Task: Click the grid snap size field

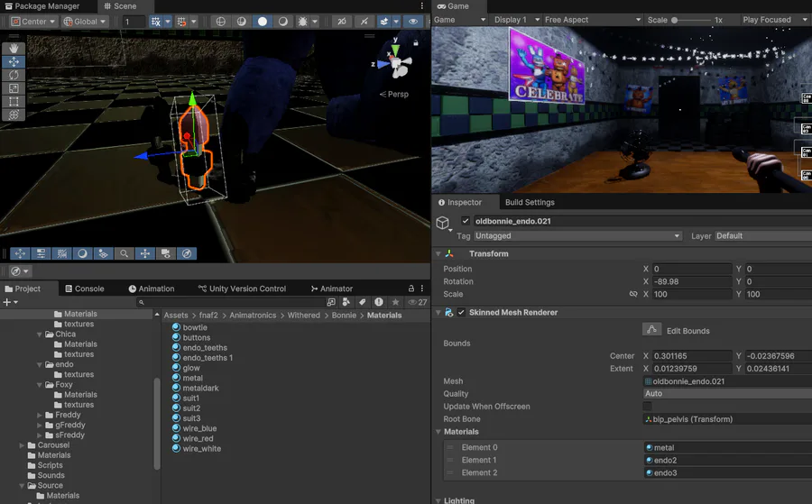Action: pos(134,22)
